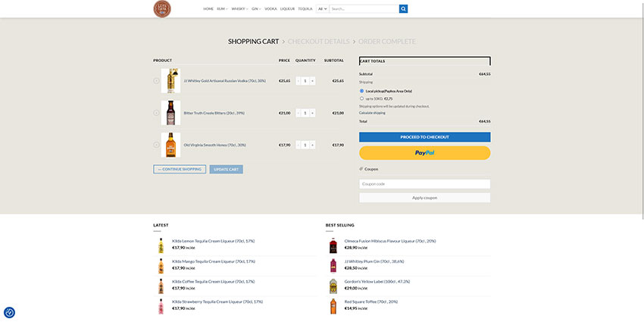Viewport: 644px width, 322px height.
Task: Click Proceed to Checkout button
Action: [x=424, y=137]
